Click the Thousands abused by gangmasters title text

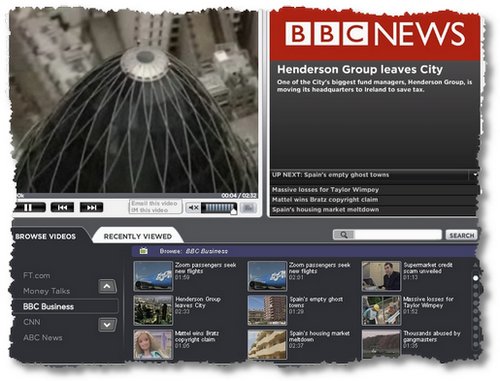click(x=432, y=336)
